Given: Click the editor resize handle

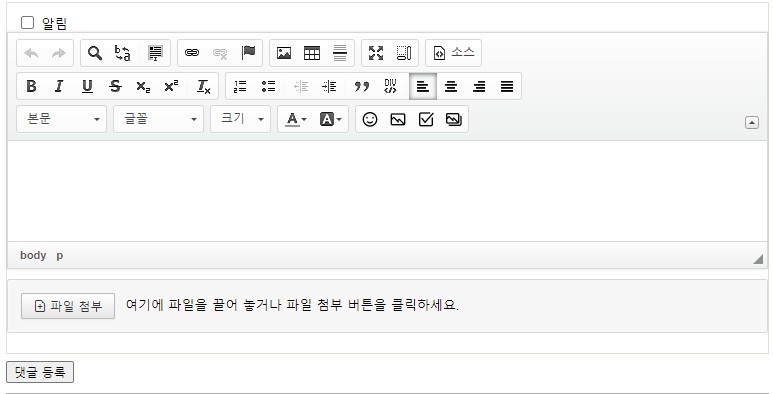Looking at the screenshot, I should tap(758, 259).
